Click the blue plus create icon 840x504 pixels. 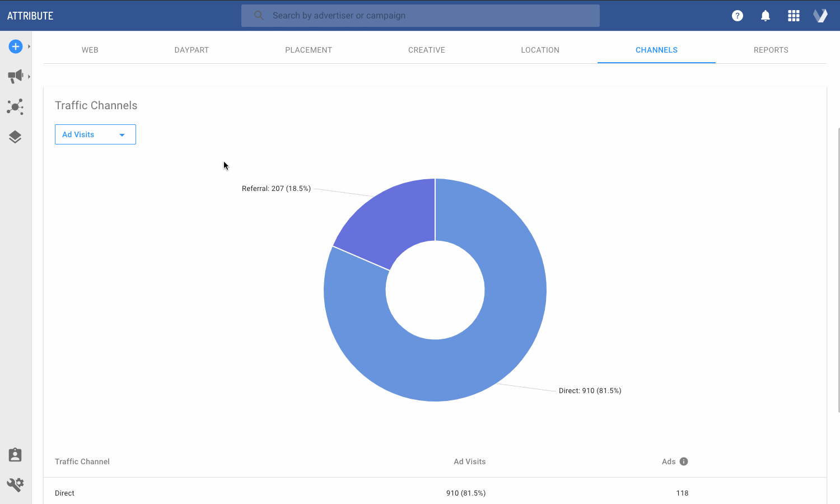[15, 46]
